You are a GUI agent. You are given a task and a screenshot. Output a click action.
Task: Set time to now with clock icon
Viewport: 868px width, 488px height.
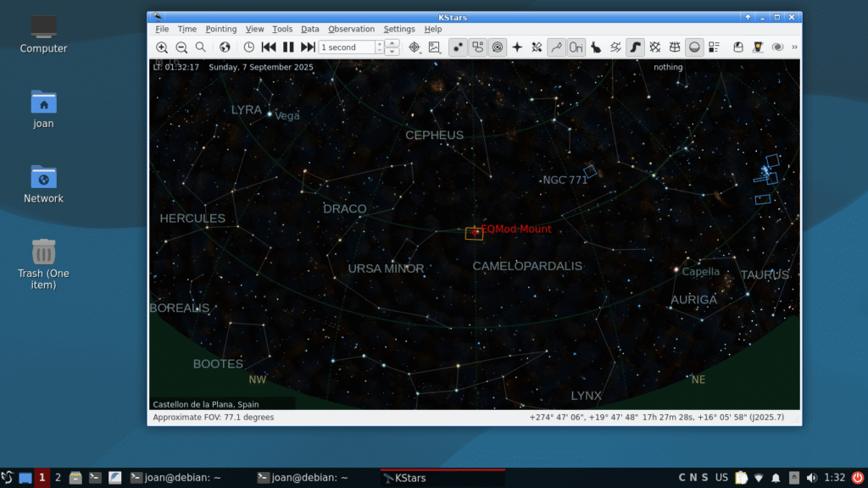pyautogui.click(x=249, y=47)
